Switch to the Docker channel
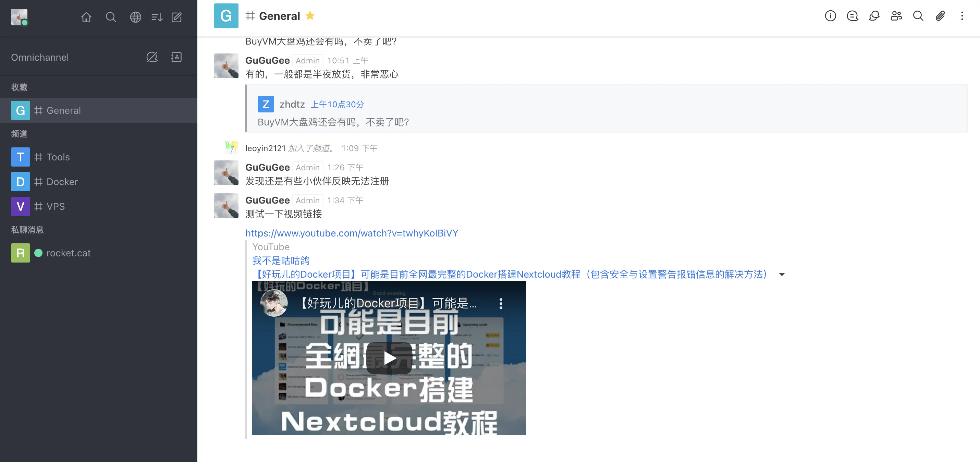Viewport: 980px width, 462px height. pyautogui.click(x=99, y=182)
